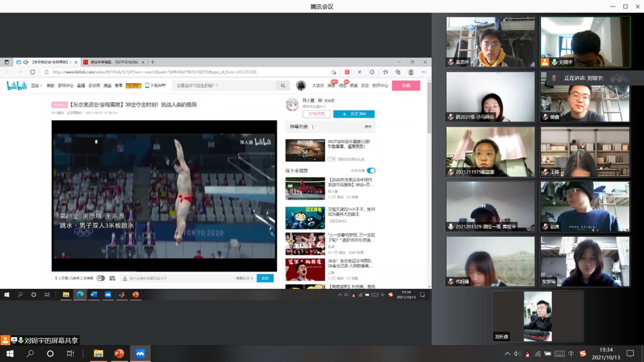Open the notification center icon
The width and height of the screenshot is (644, 362).
(630, 353)
